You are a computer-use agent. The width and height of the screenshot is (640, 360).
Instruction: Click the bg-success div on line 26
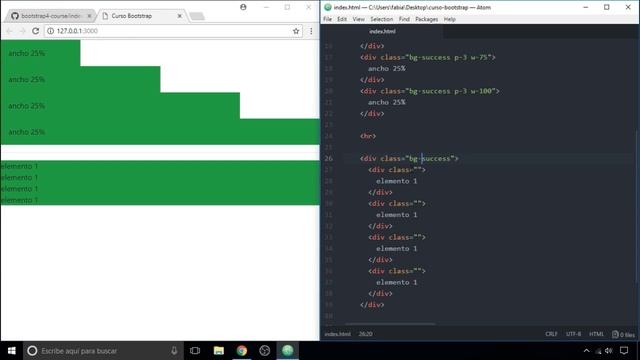click(409, 158)
